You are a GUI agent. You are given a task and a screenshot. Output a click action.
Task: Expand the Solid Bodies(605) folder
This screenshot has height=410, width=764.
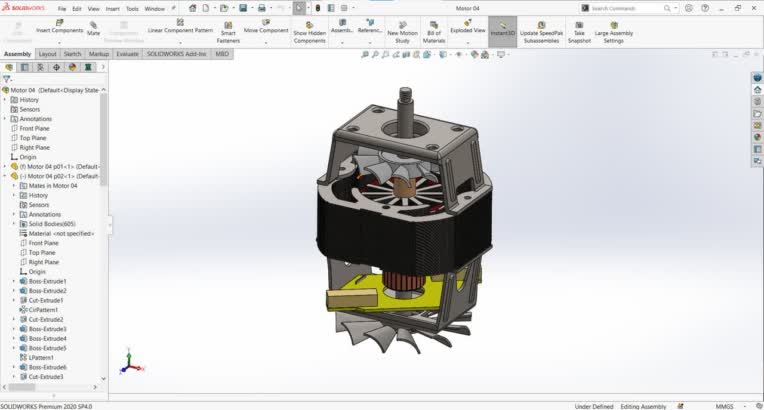[x=14, y=224]
